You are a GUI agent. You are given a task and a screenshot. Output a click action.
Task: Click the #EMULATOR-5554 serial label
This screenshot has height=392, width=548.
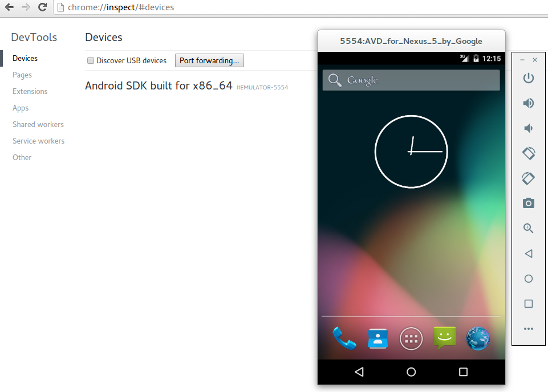pyautogui.click(x=262, y=87)
